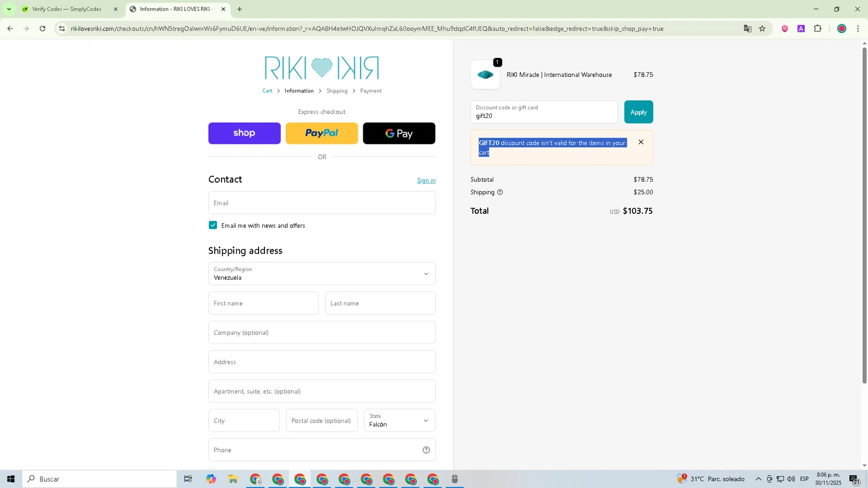Viewport: 868px width, 488px height.
Task: Show hidden system tray icons
Action: click(x=758, y=479)
